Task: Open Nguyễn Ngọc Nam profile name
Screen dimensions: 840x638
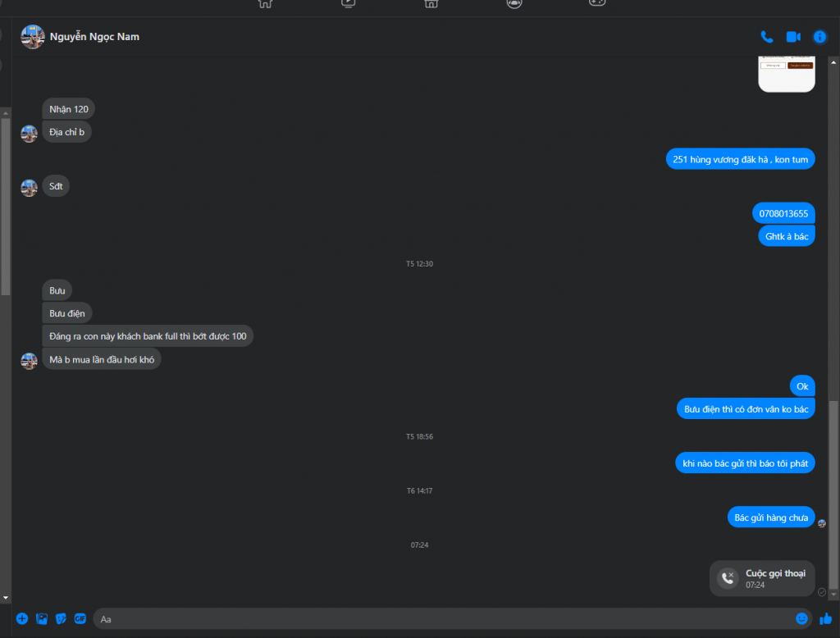Action: pos(94,37)
